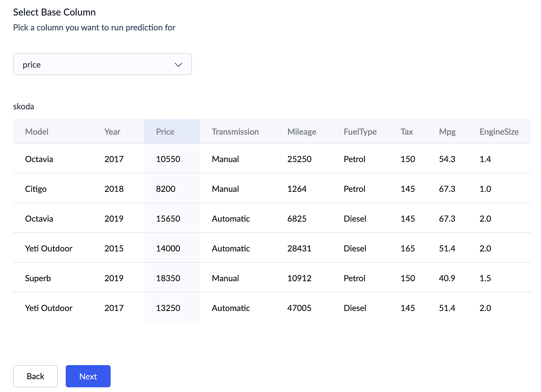Click mileage value 28431
The height and width of the screenshot is (392, 541).
[x=299, y=248]
